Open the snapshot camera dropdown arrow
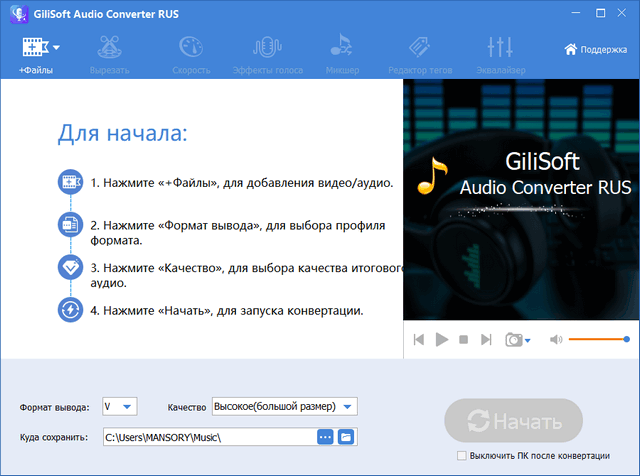The width and height of the screenshot is (640, 476). [528, 341]
